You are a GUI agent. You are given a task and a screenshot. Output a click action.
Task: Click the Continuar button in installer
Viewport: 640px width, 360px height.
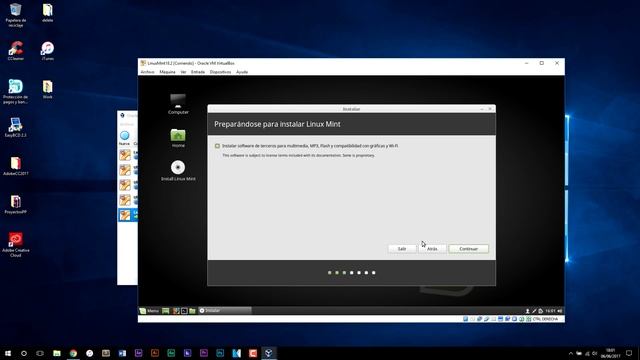pyautogui.click(x=468, y=249)
